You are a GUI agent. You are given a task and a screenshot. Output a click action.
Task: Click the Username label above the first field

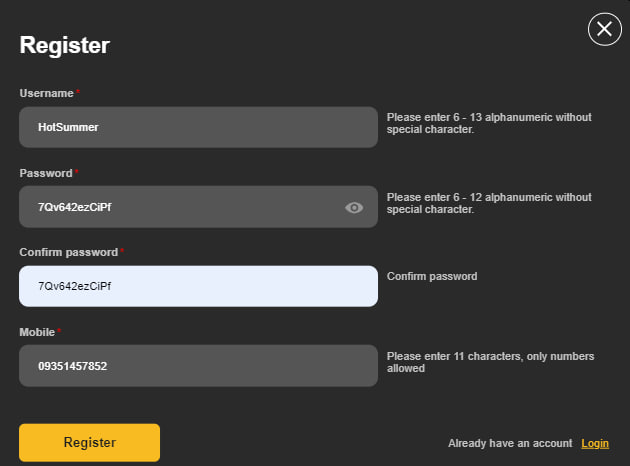tap(47, 93)
